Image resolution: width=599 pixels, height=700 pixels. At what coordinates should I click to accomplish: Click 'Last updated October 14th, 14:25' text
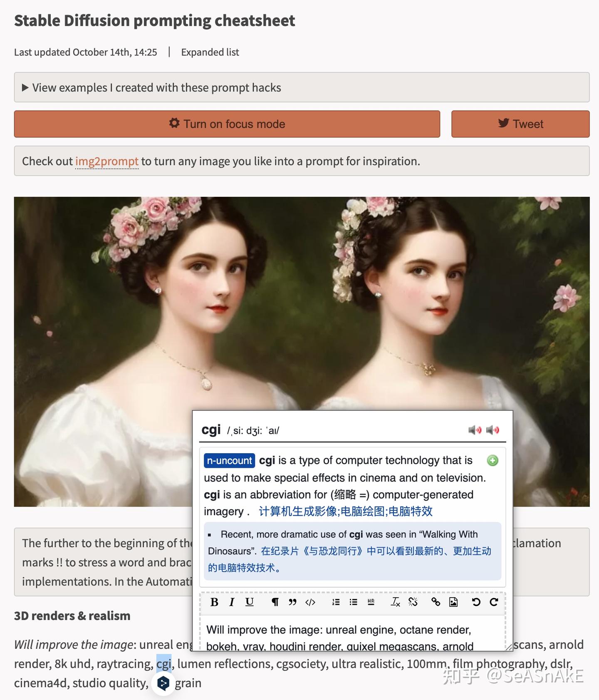click(86, 52)
